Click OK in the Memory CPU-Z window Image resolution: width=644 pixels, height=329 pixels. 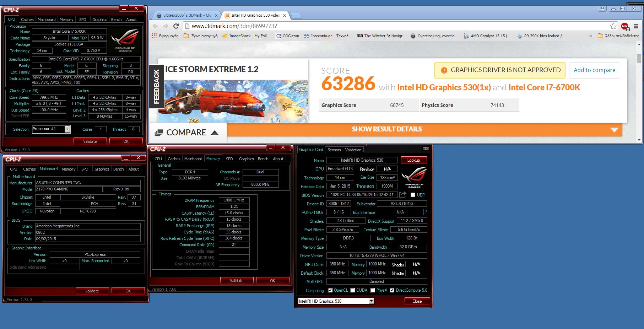pos(272,281)
